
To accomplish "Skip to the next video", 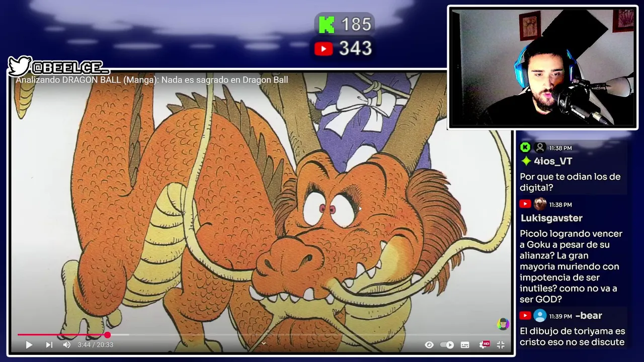I will coord(49,345).
